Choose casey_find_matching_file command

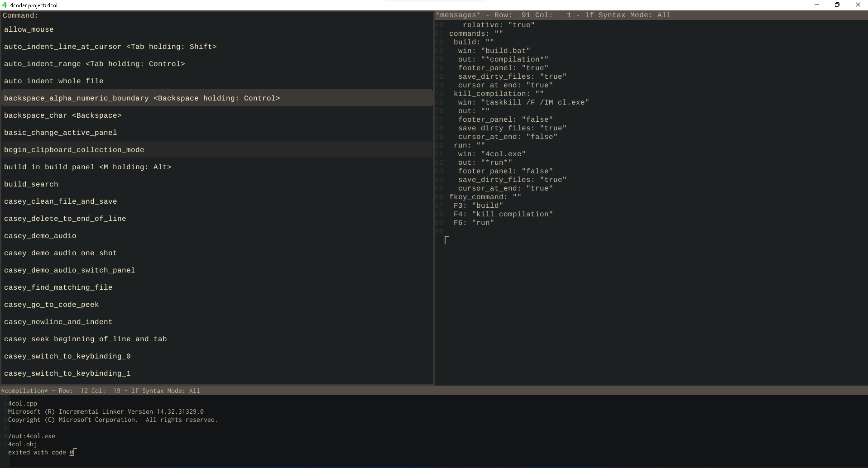tap(217, 287)
